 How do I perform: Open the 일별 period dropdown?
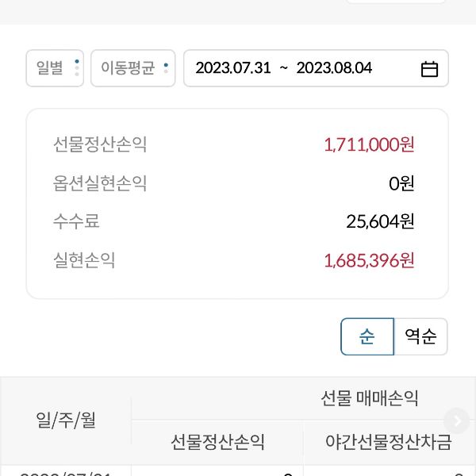(55, 68)
